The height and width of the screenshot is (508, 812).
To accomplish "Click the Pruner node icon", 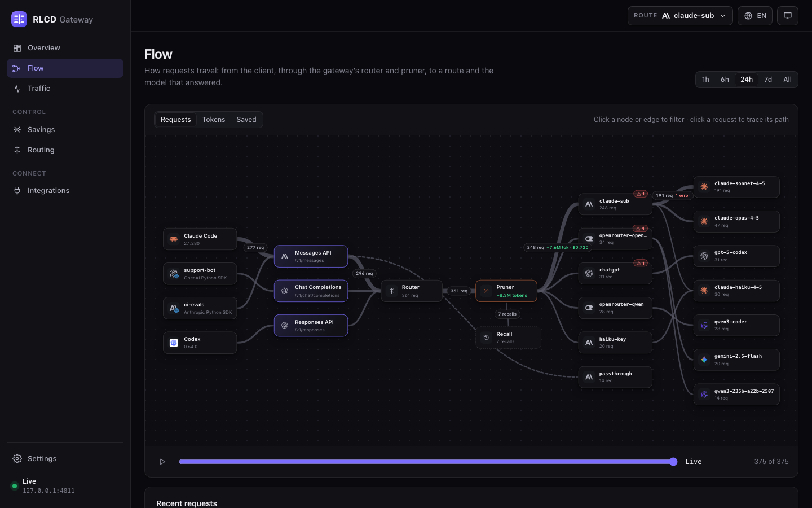I will coord(486,291).
